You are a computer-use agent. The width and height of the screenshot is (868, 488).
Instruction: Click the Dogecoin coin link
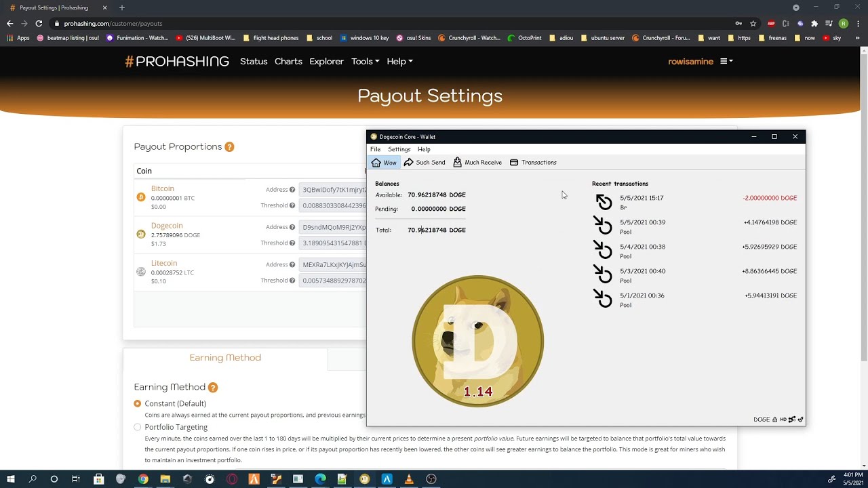167,226
